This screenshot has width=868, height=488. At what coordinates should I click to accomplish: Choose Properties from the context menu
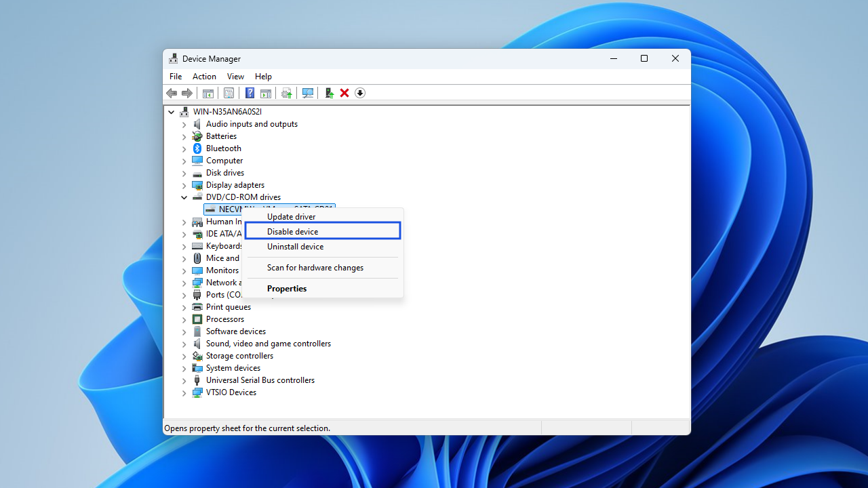[x=323, y=289]
